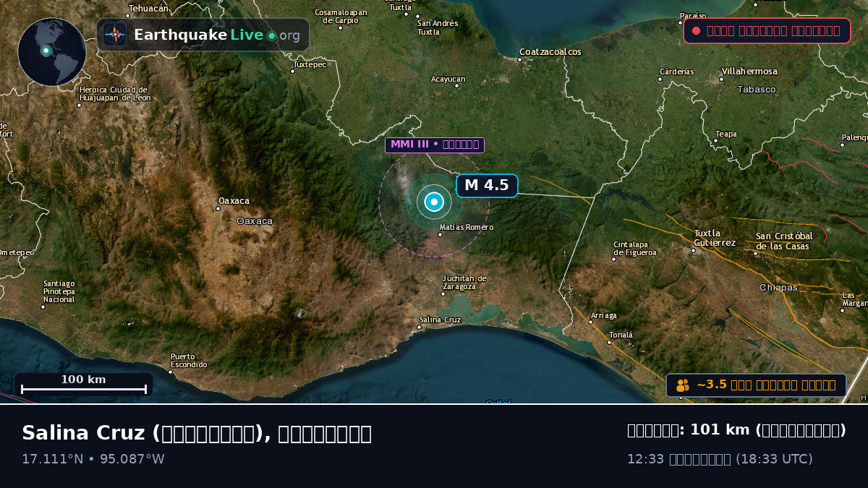The height and width of the screenshot is (488, 868).
Task: Click the red dot in status badge
Action: pyautogui.click(x=696, y=30)
